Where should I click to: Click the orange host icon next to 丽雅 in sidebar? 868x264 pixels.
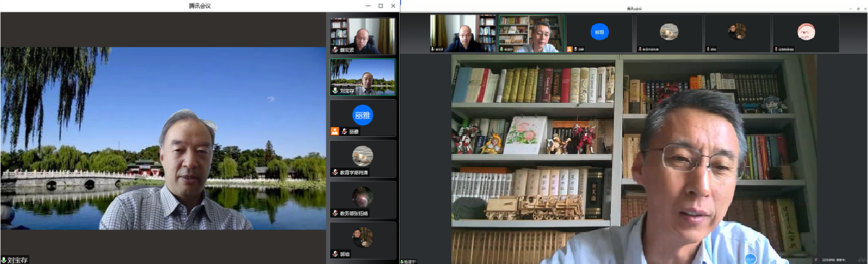334,131
